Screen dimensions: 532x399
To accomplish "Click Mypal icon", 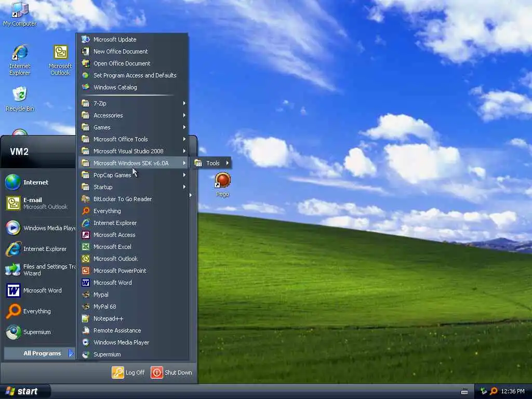I will click(x=86, y=295).
